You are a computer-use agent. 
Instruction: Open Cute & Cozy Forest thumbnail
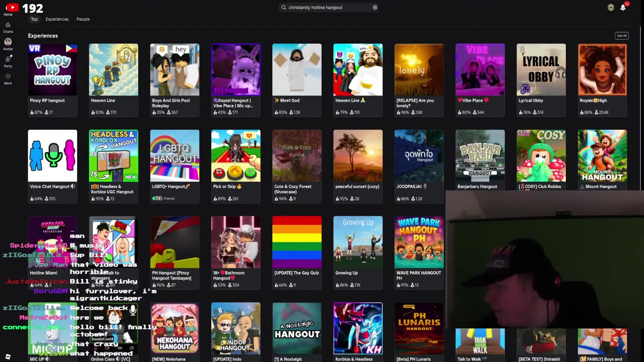coord(297,156)
